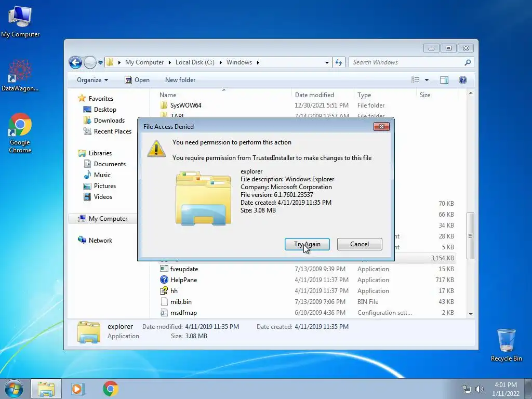The image size is (532, 399).
Task: Click Windows Explorer taskbar button
Action: pyautogui.click(x=46, y=389)
